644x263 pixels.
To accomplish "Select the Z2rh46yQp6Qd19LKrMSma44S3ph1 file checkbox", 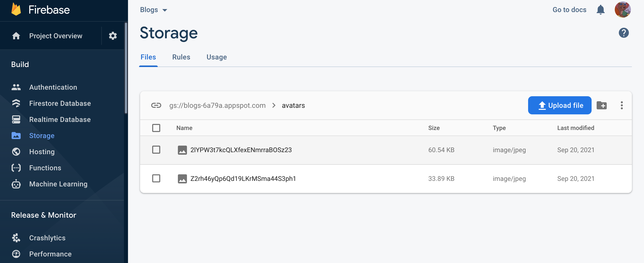I will coord(156,179).
